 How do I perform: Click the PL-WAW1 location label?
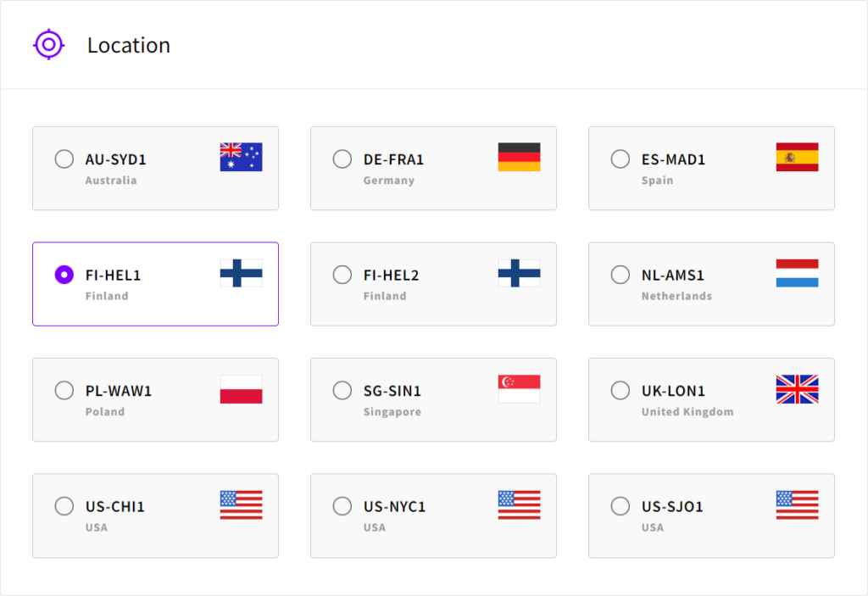(x=119, y=391)
